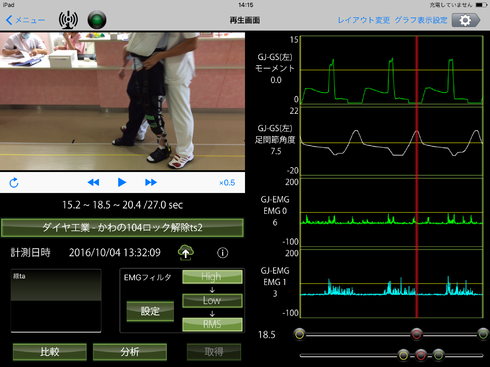Click the gait video frame

tap(122, 101)
